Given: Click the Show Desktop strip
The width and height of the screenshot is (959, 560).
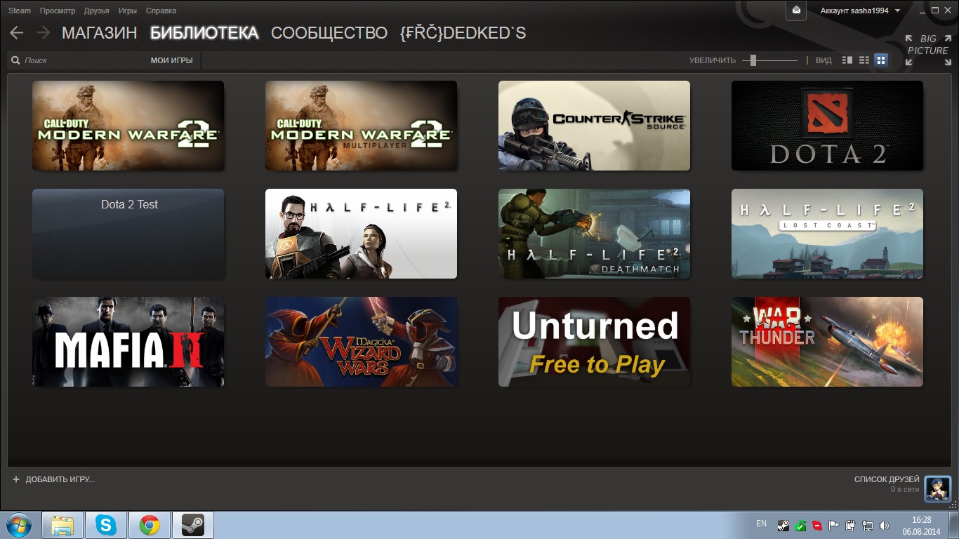Looking at the screenshot, I should point(954,525).
